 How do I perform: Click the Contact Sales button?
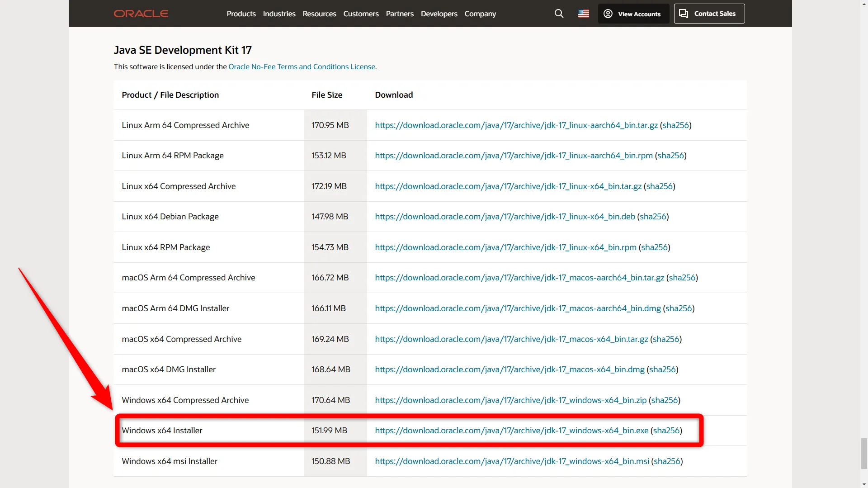pos(709,14)
